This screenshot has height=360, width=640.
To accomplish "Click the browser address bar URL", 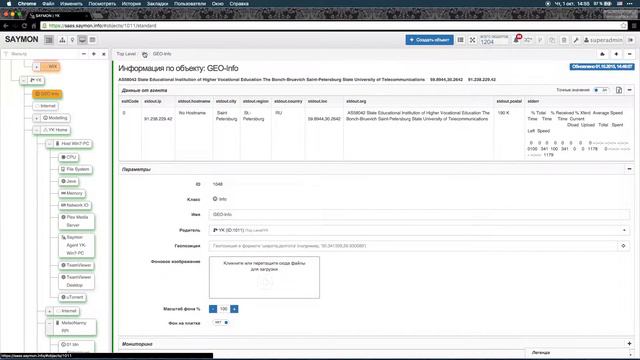I will coord(102,26).
